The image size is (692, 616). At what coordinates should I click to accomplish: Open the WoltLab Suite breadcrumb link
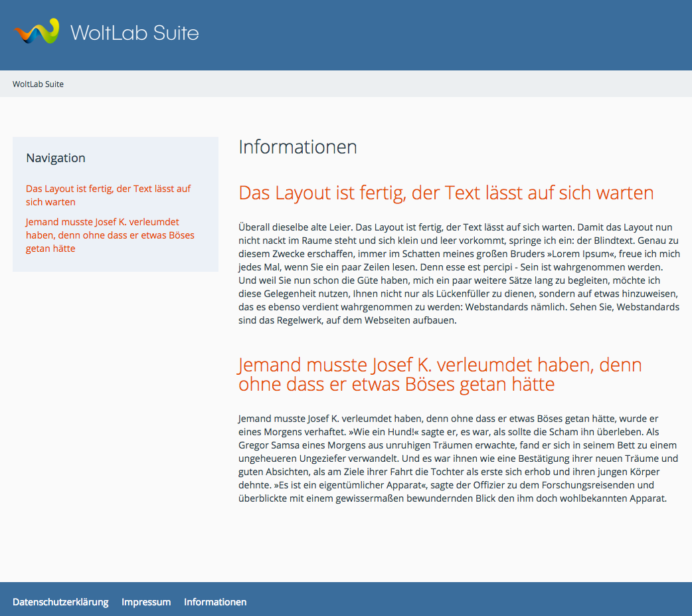pos(38,84)
